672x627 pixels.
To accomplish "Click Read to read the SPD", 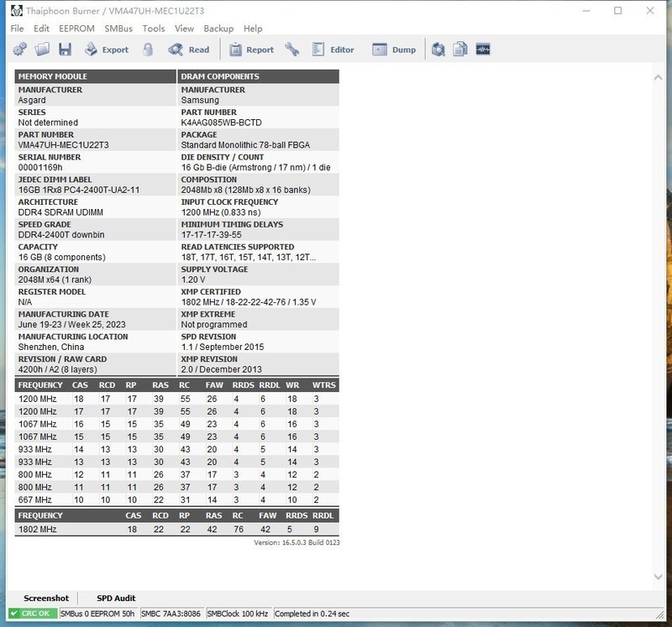I will tap(189, 50).
